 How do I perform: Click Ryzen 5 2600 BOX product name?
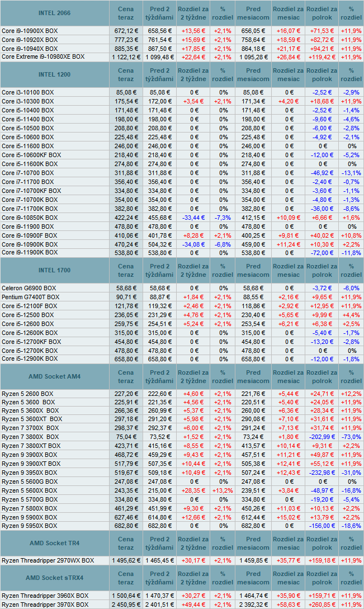tap(27, 394)
